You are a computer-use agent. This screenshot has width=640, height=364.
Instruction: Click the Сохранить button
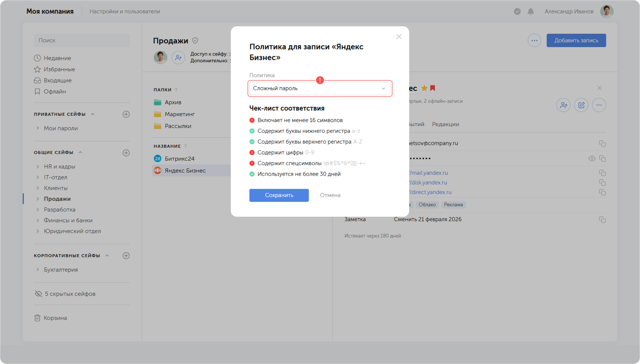coord(279,195)
